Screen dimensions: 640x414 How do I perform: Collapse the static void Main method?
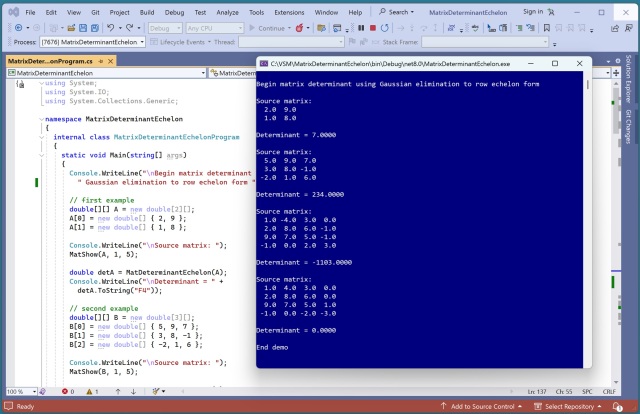coord(41,155)
